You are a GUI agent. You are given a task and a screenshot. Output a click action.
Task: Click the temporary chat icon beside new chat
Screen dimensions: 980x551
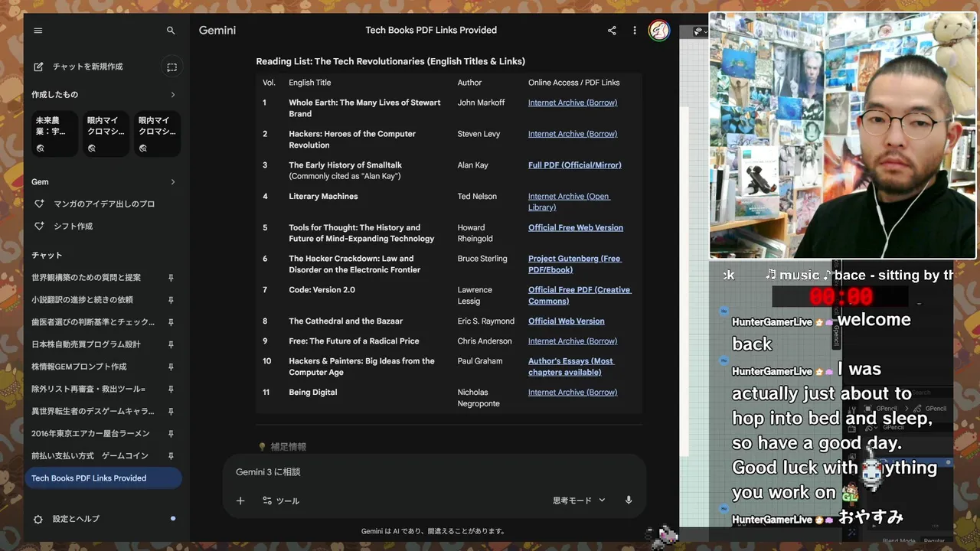coord(171,67)
